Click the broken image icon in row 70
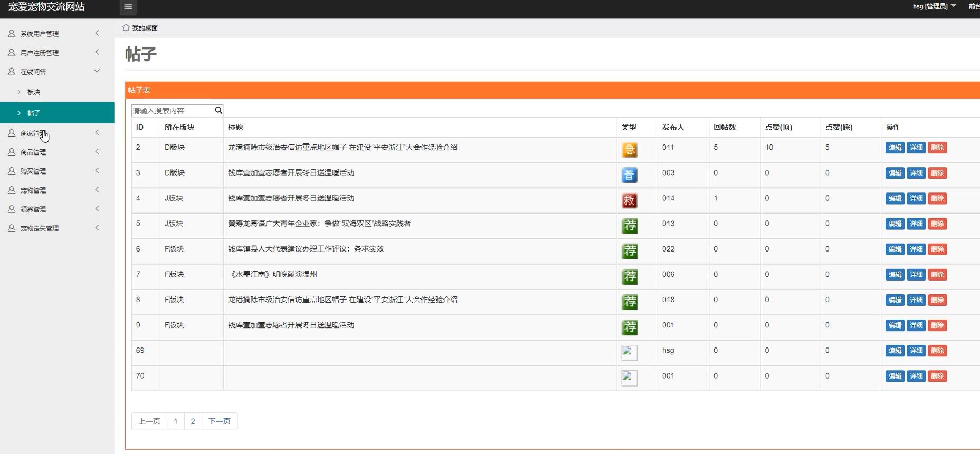Screen dimensions: 980x454 pos(629,378)
